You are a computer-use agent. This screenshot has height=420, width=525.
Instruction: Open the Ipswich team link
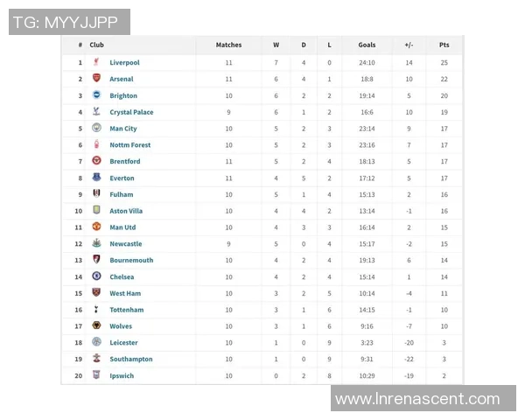(x=122, y=376)
